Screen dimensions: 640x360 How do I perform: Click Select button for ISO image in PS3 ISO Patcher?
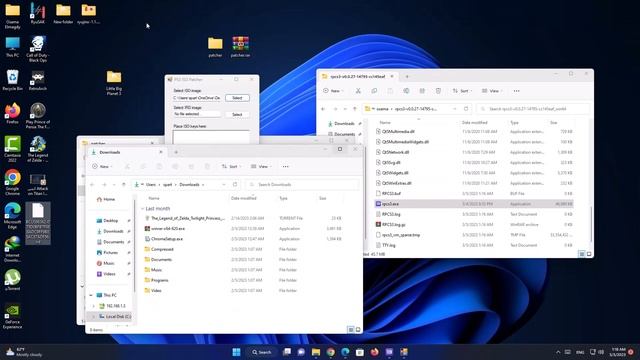pyautogui.click(x=237, y=98)
